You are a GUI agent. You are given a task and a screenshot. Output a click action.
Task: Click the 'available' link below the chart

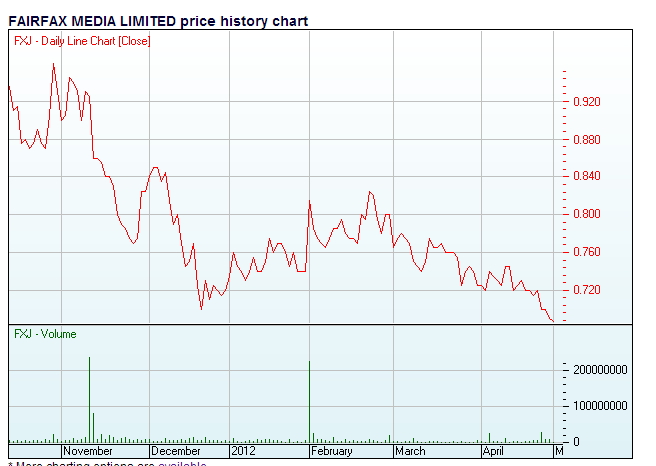[x=182, y=463]
